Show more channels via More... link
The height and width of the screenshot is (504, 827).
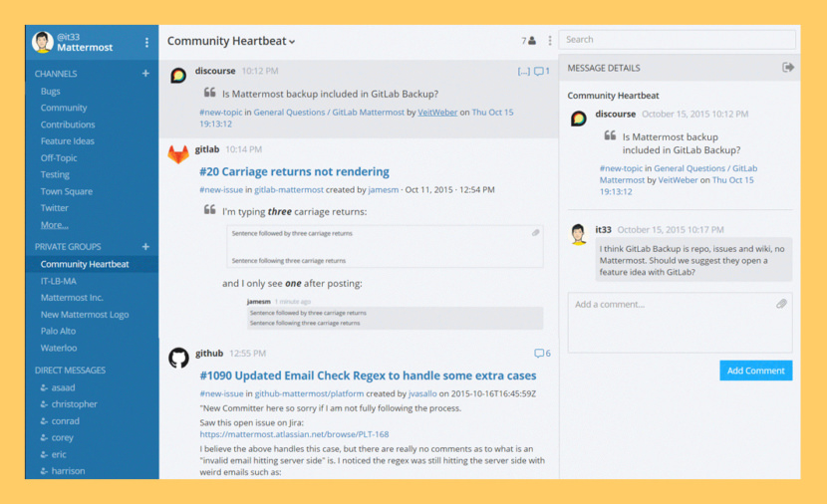click(55, 224)
